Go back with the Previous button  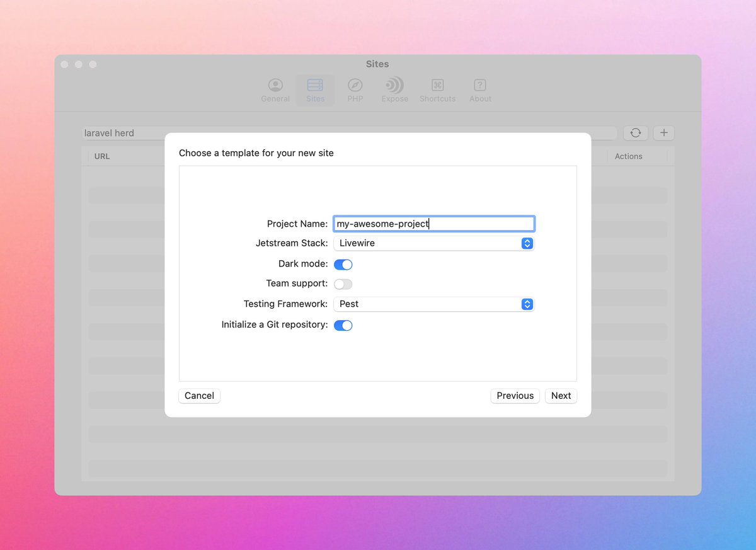point(515,396)
